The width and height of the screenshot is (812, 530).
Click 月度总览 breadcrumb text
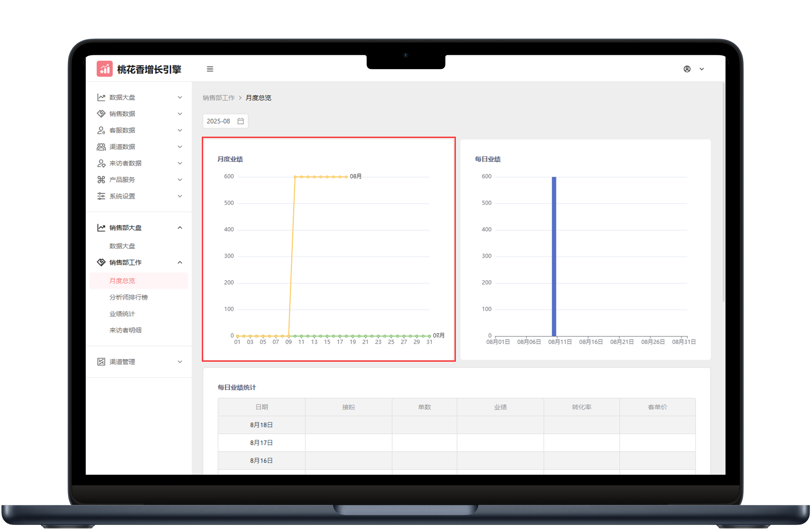pos(258,98)
